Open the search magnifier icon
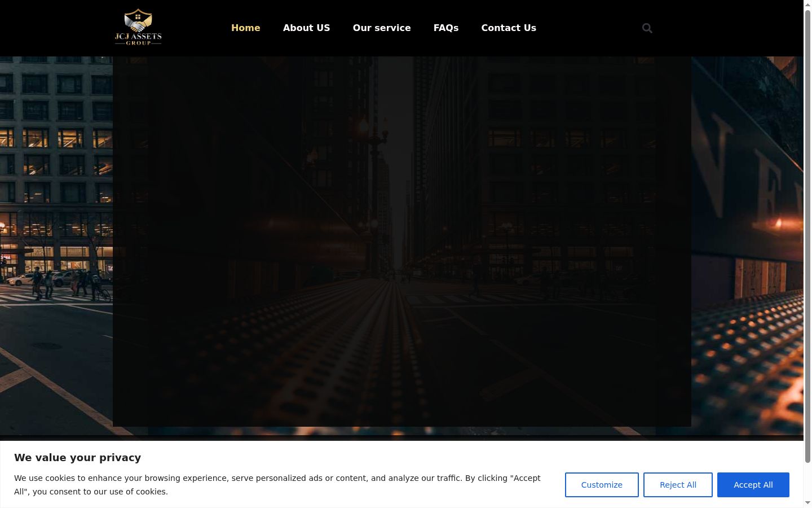 point(647,28)
